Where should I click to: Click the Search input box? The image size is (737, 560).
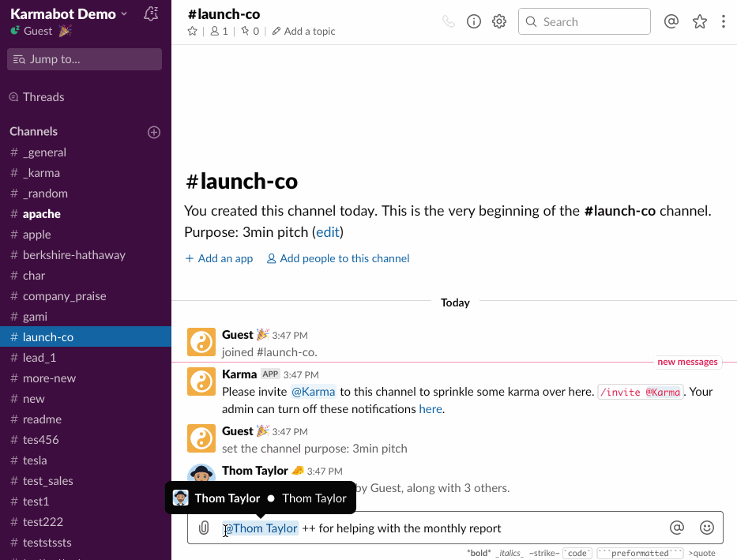click(584, 21)
